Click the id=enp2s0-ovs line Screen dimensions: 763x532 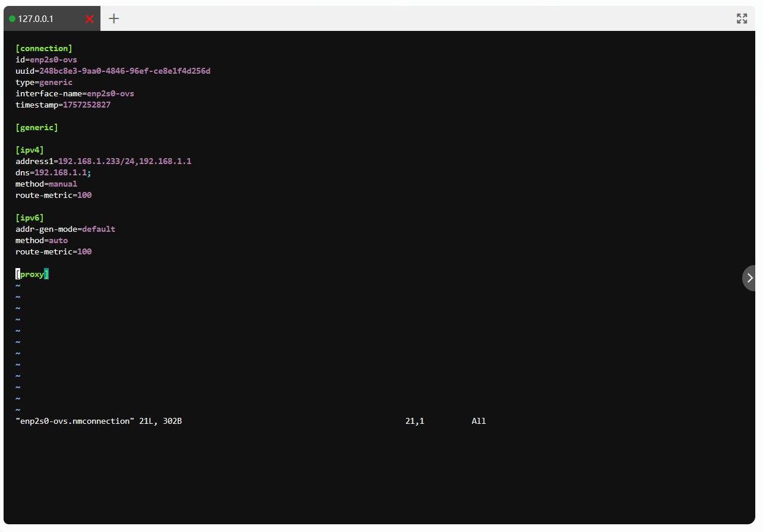(x=46, y=59)
